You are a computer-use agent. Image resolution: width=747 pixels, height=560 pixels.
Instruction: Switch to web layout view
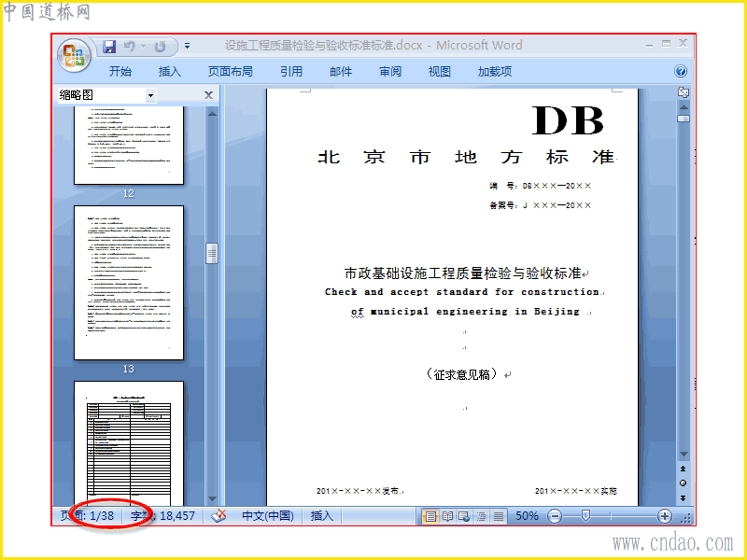point(464,516)
